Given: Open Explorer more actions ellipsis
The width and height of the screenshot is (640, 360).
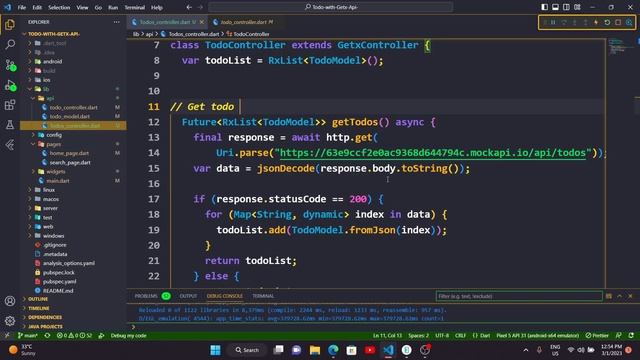Looking at the screenshot, I should [117, 22].
